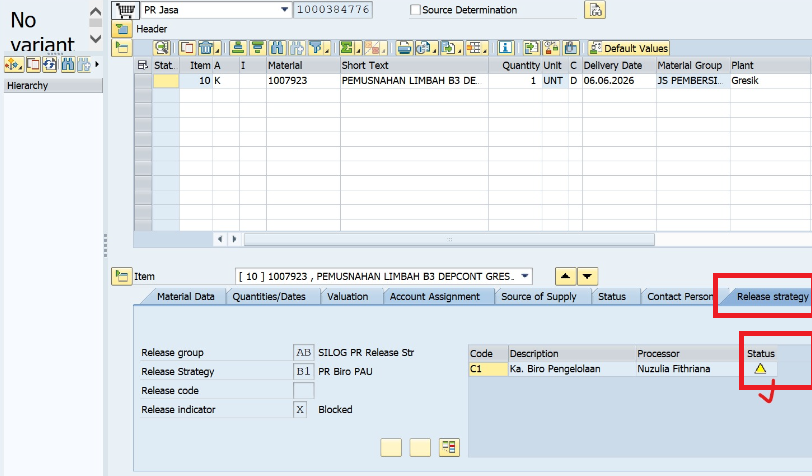Viewport: 812px width, 476px height.
Task: Click the Choose Layout grid icon
Action: 476,48
